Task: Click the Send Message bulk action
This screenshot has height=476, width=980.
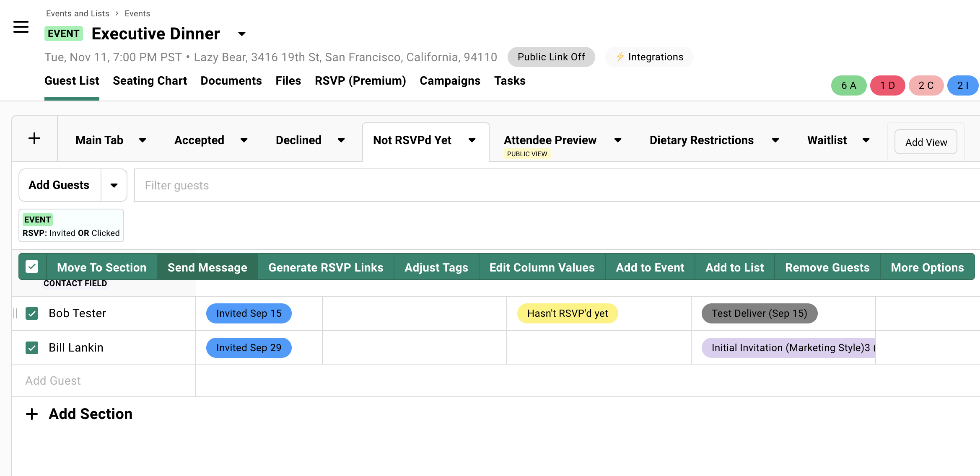Action: click(x=207, y=267)
